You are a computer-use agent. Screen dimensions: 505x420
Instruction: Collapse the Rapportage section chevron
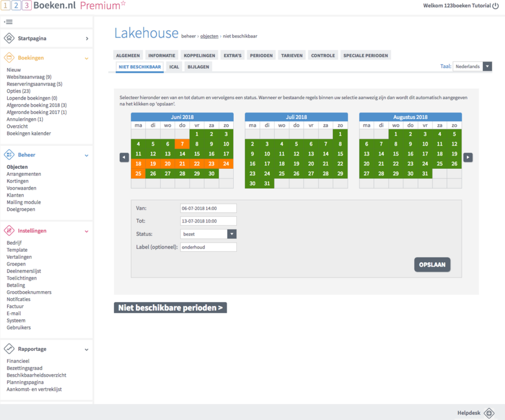tap(86, 349)
